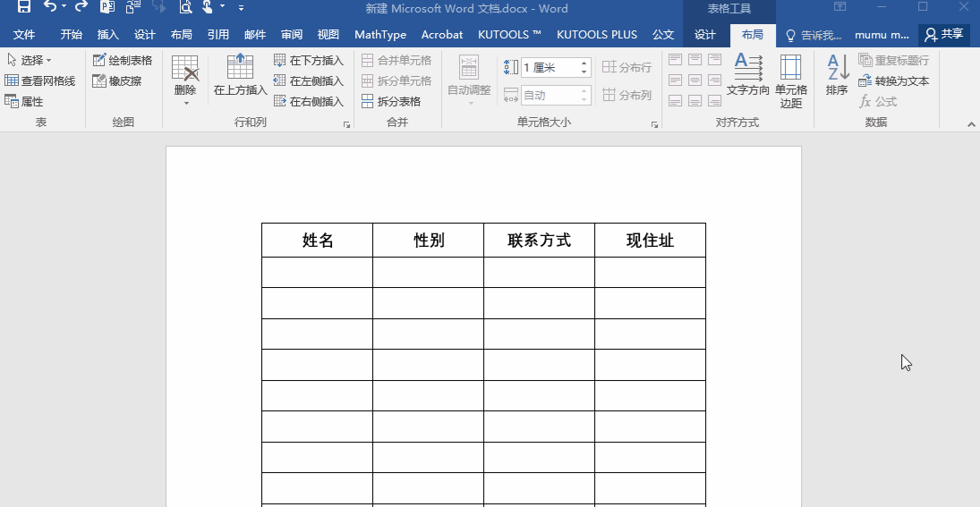Toggle 查看网格线 gridlines
980x507 pixels.
40,80
